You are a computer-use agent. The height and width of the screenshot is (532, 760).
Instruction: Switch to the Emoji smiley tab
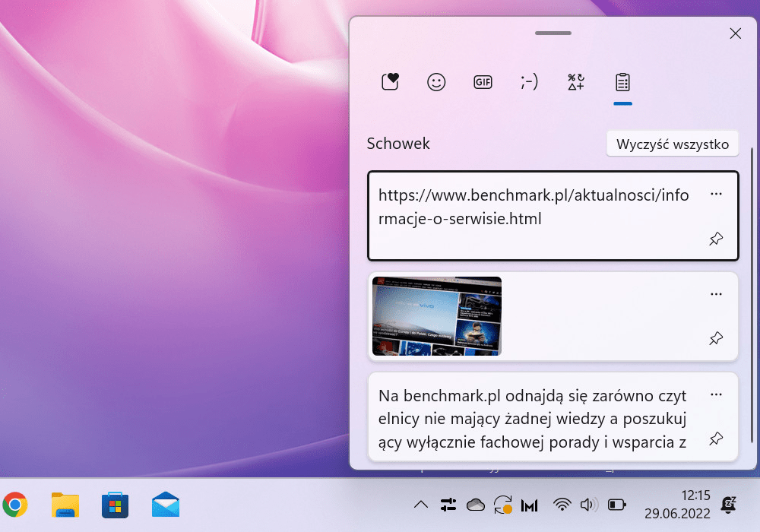pos(436,82)
